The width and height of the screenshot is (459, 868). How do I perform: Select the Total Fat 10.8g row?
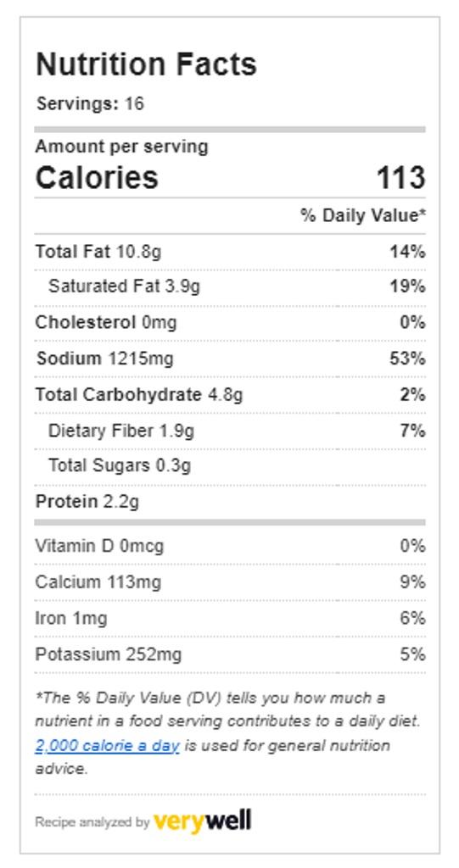[x=230, y=252]
